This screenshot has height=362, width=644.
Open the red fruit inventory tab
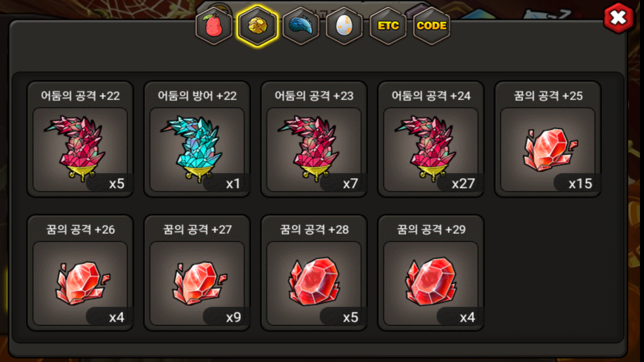214,26
